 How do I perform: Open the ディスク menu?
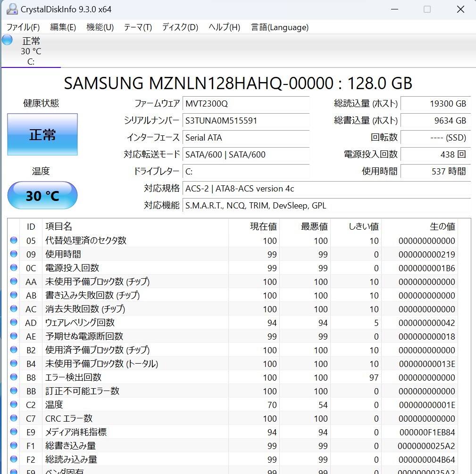pyautogui.click(x=179, y=27)
